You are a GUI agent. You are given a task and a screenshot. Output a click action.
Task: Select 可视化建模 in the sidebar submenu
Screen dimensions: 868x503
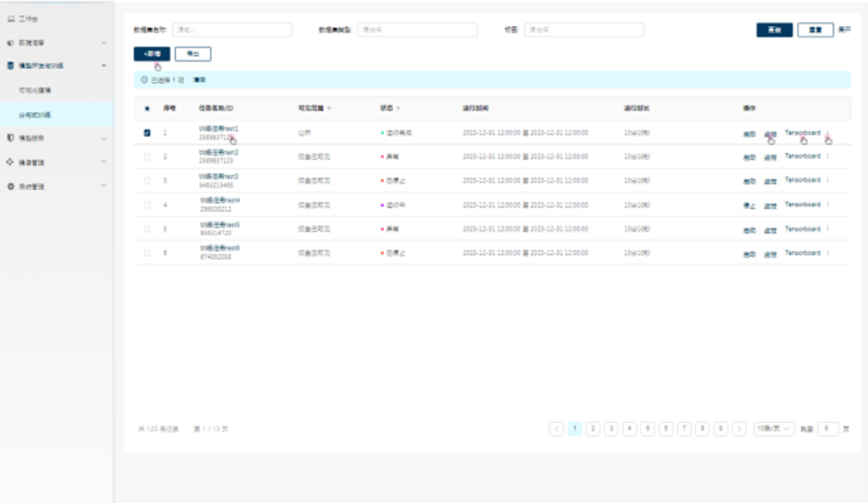pyautogui.click(x=35, y=90)
